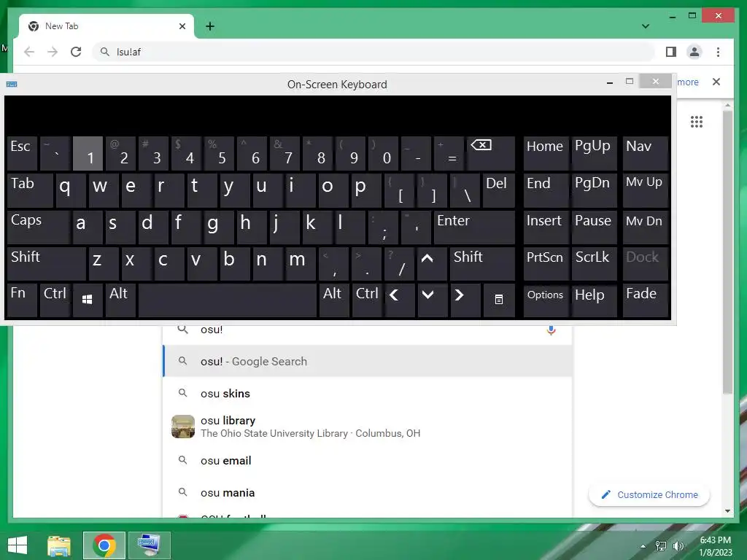The height and width of the screenshot is (560, 747).
Task: Click the Windows logo key on keyboard
Action: click(88, 300)
